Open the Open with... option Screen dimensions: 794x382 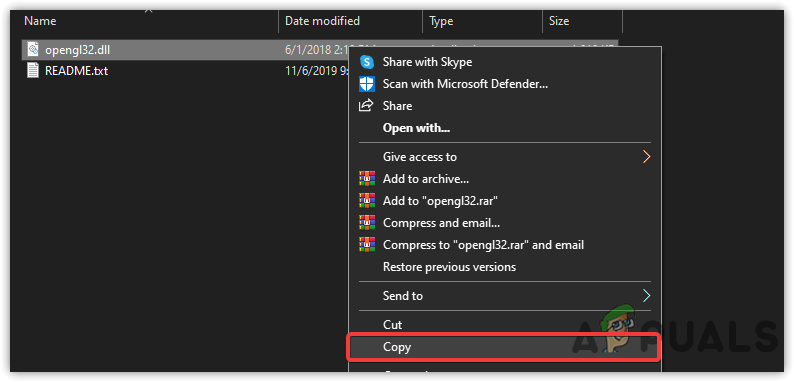point(504,128)
